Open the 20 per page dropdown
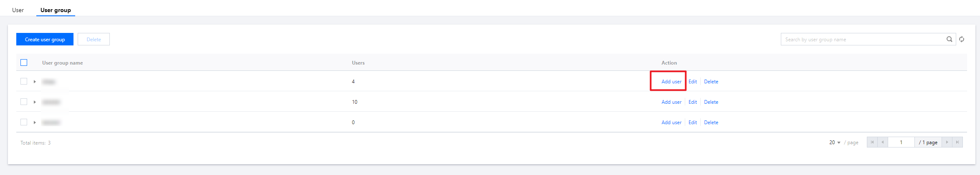 (x=835, y=142)
